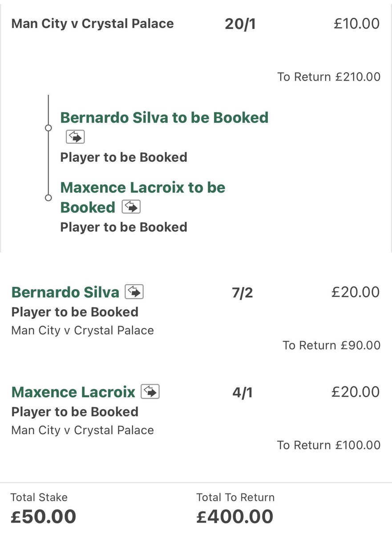Viewport: 392px width, 534px height.
Task: Click swap icon under Bernardo Silva to be Booked
Action: coord(75,137)
